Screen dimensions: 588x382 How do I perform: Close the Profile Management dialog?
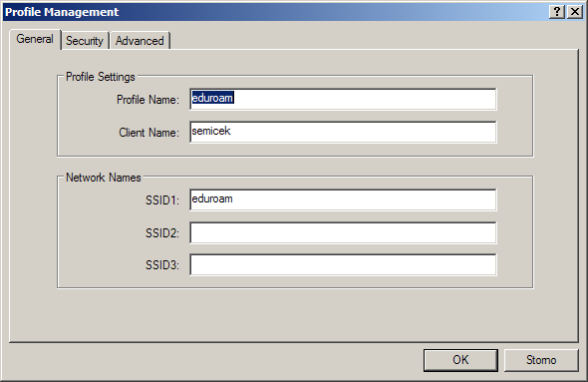575,12
